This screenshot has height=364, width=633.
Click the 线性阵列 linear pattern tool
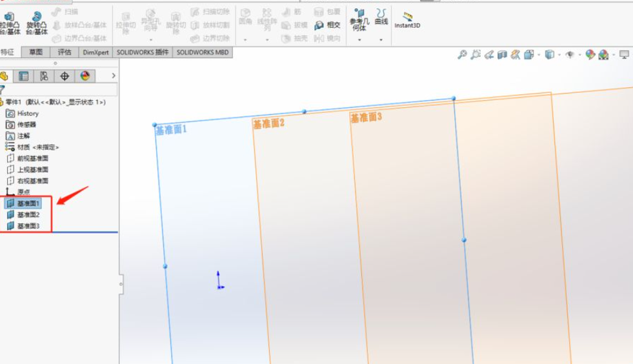[267, 20]
